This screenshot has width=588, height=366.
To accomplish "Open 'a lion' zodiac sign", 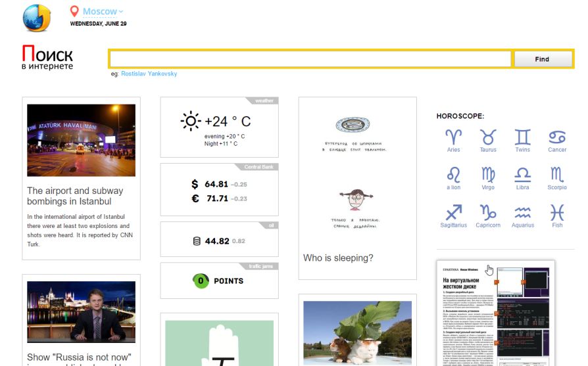I will (453, 175).
